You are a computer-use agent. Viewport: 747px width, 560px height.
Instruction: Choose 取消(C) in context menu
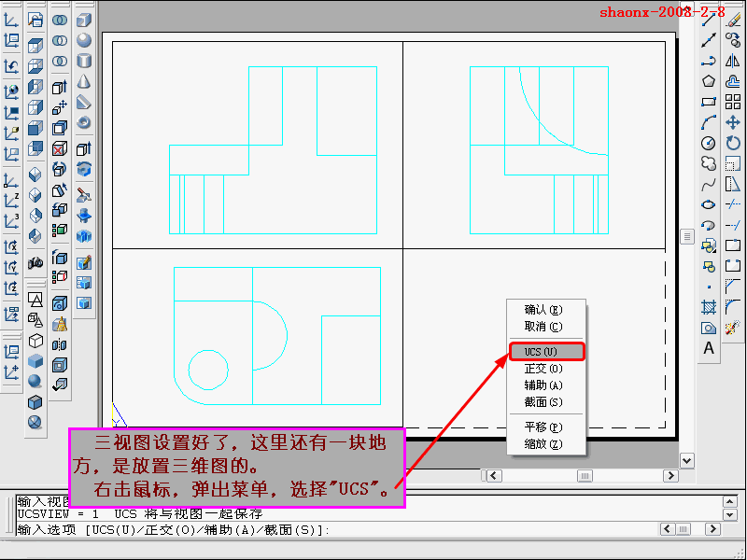(543, 327)
